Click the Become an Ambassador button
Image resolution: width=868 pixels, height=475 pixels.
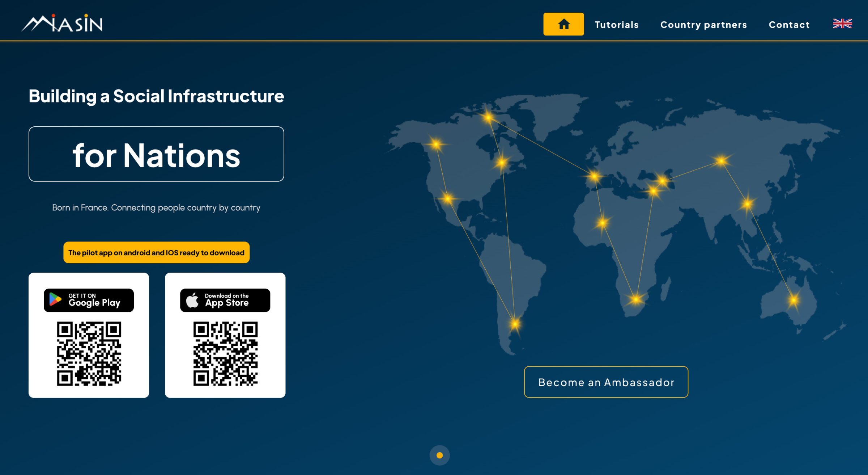606,382
